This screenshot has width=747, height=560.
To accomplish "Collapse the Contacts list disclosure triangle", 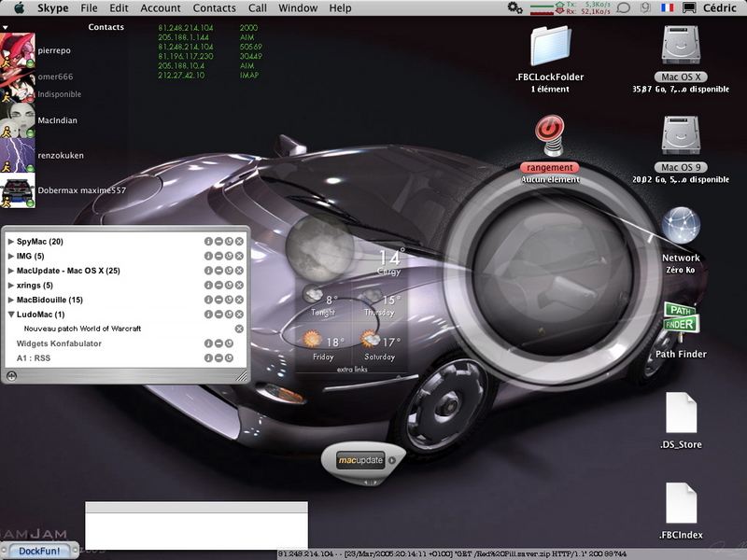I will click(x=5, y=28).
